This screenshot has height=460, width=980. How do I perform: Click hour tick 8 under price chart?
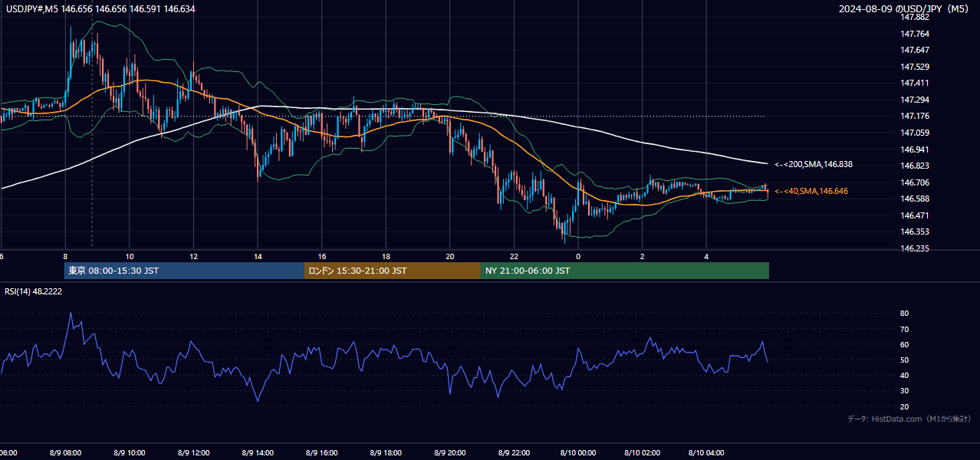point(65,256)
